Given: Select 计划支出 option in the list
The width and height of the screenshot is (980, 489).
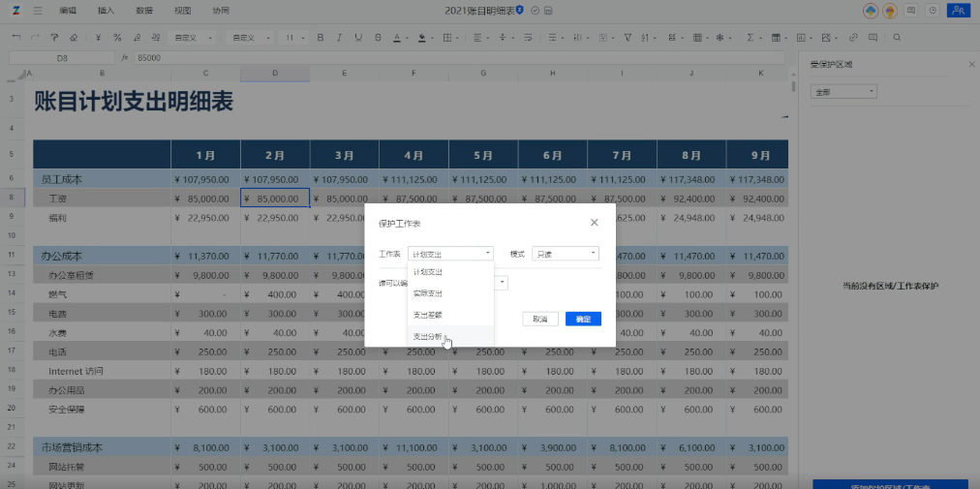Looking at the screenshot, I should [450, 272].
